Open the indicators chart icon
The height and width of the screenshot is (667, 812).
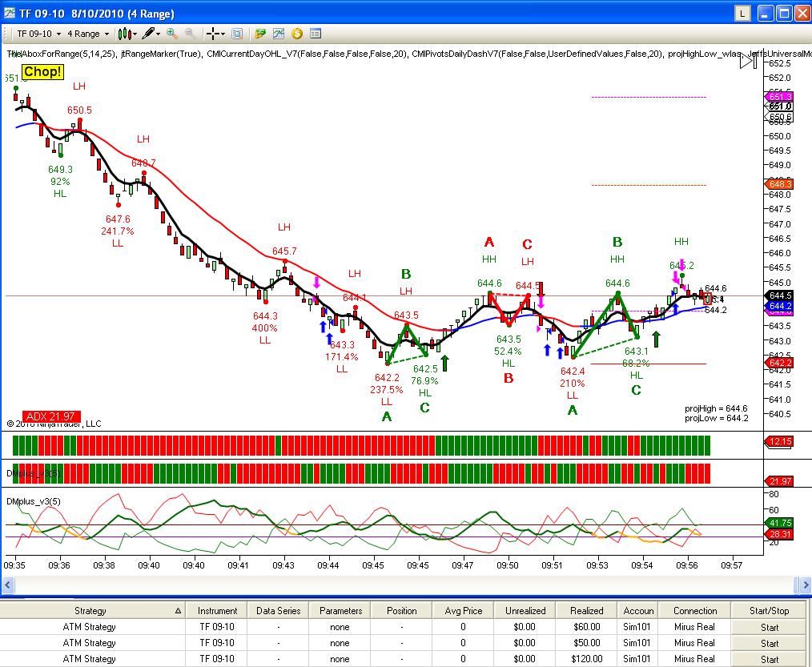click(279, 34)
